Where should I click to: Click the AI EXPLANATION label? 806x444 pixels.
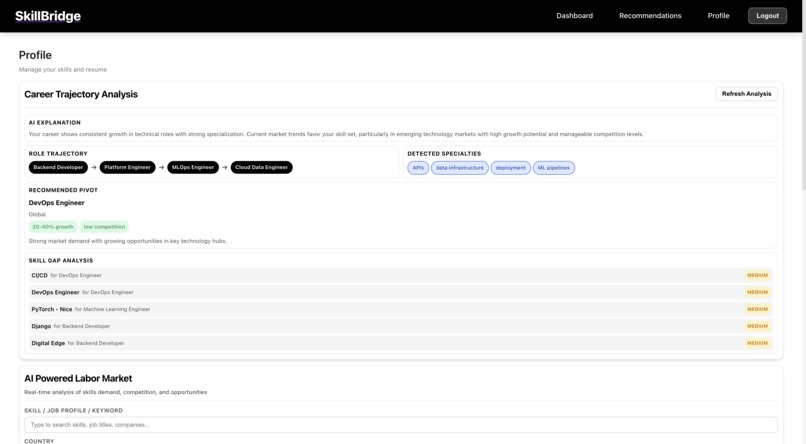point(54,123)
